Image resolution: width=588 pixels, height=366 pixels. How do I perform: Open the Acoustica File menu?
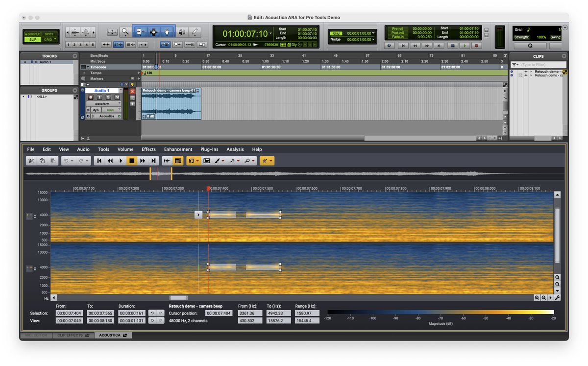(x=31, y=149)
